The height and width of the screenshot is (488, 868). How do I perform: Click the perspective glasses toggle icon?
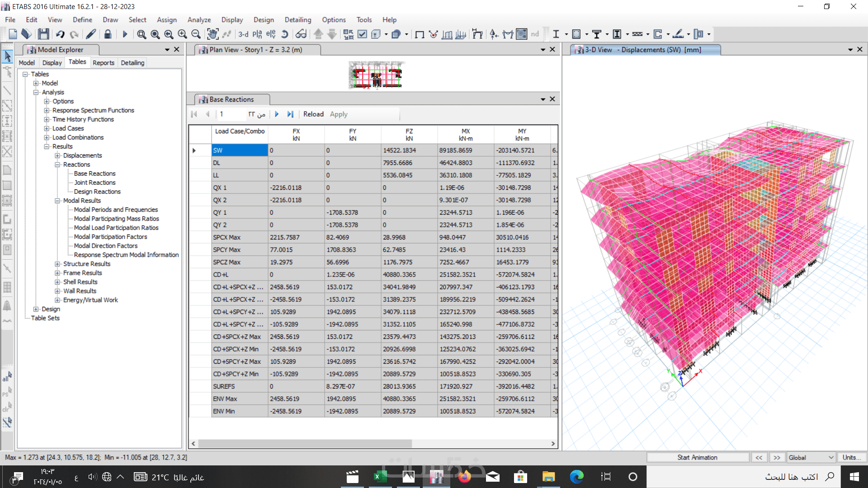301,34
